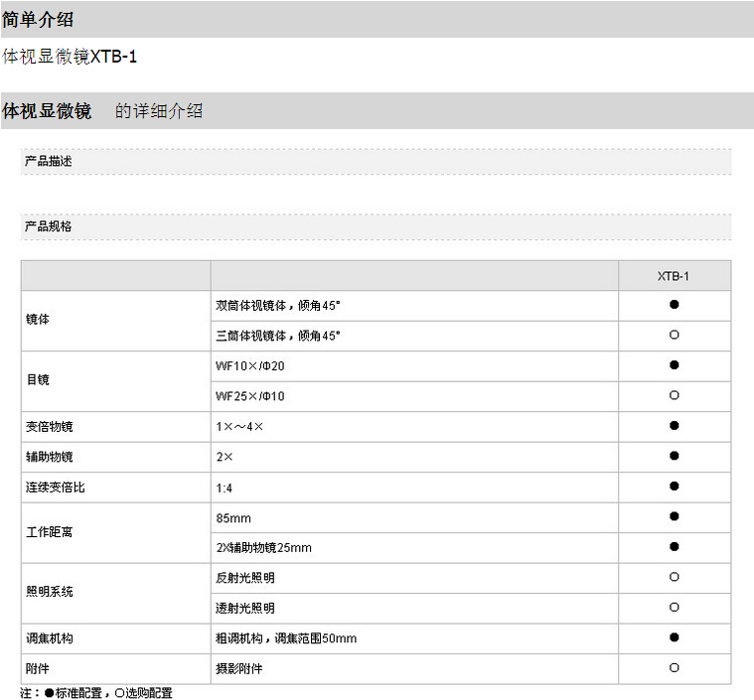Select the 摄影附件 cell
The height and width of the screenshot is (700, 754).
coord(414,669)
